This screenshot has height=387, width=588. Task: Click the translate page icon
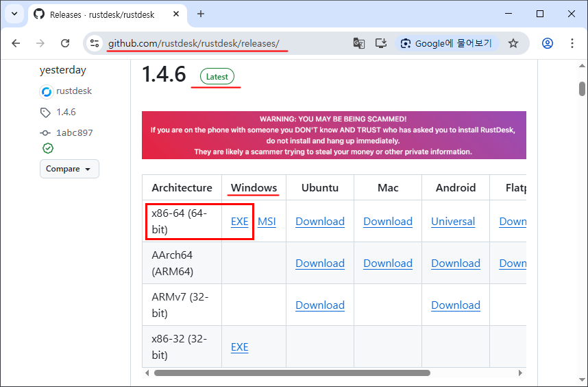tap(359, 43)
